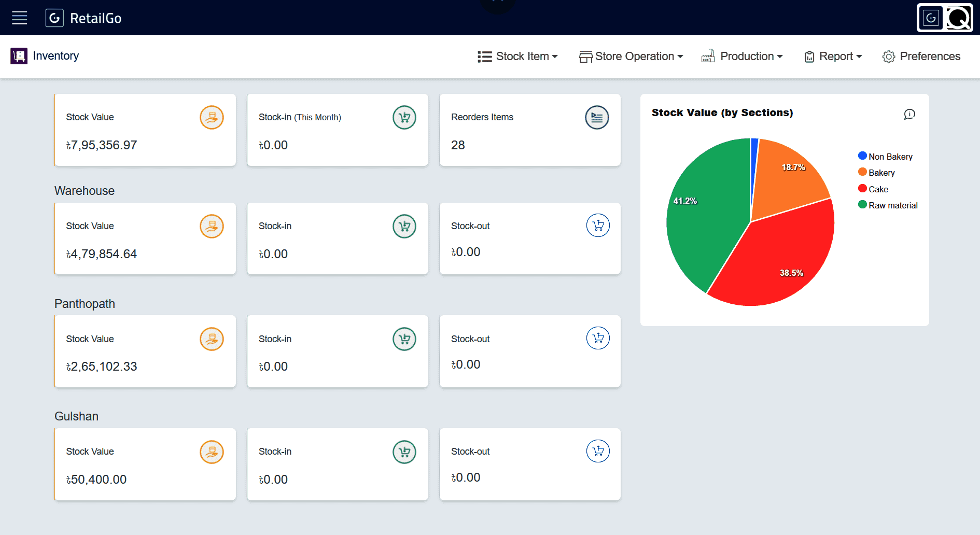Screen dimensions: 980x535
Task: Toggle Non Bakery legend entry
Action: [885, 156]
